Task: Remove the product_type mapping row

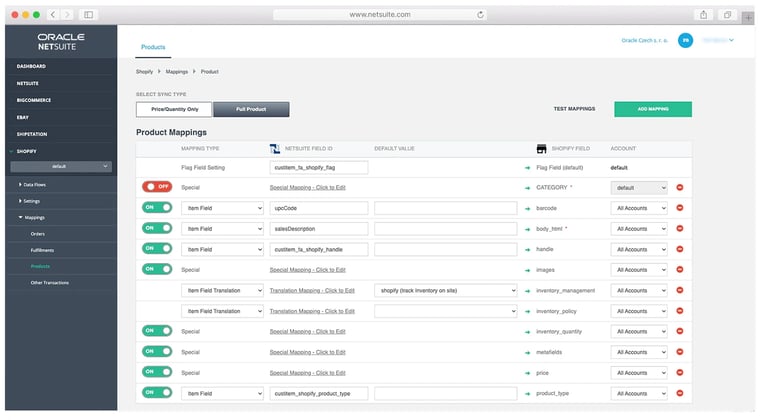Action: pos(680,393)
